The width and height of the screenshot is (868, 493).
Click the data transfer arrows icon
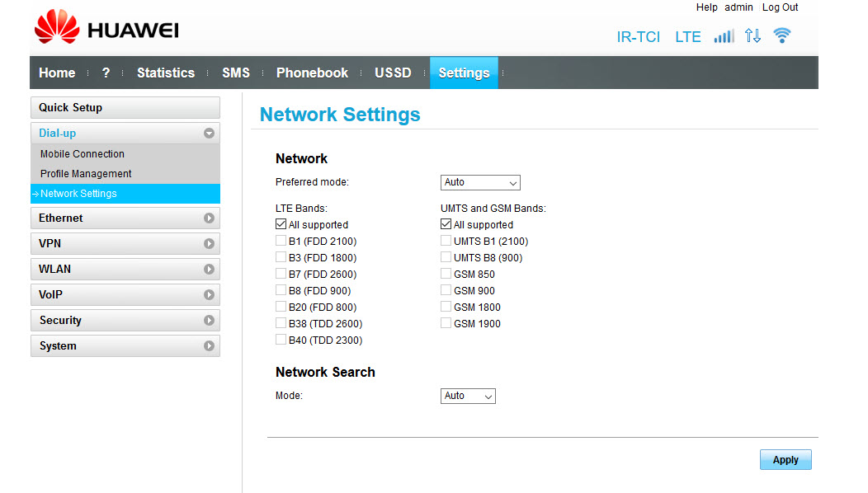[x=752, y=35]
